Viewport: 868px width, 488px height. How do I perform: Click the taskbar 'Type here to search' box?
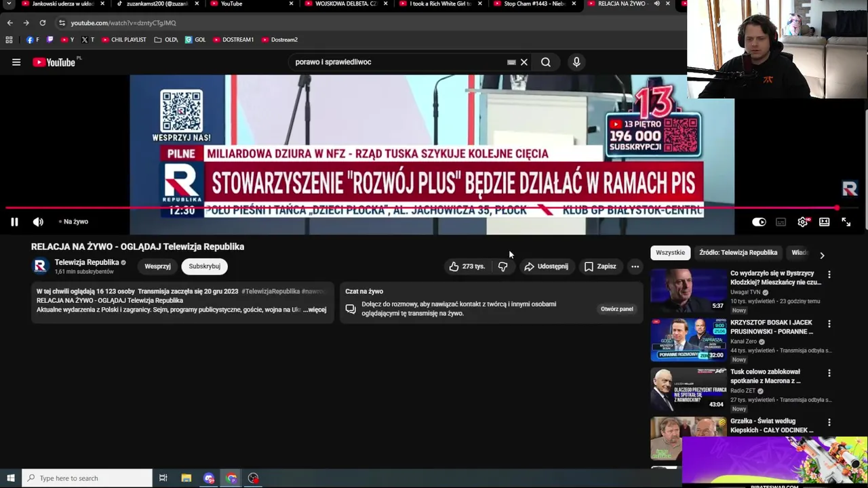click(87, 479)
